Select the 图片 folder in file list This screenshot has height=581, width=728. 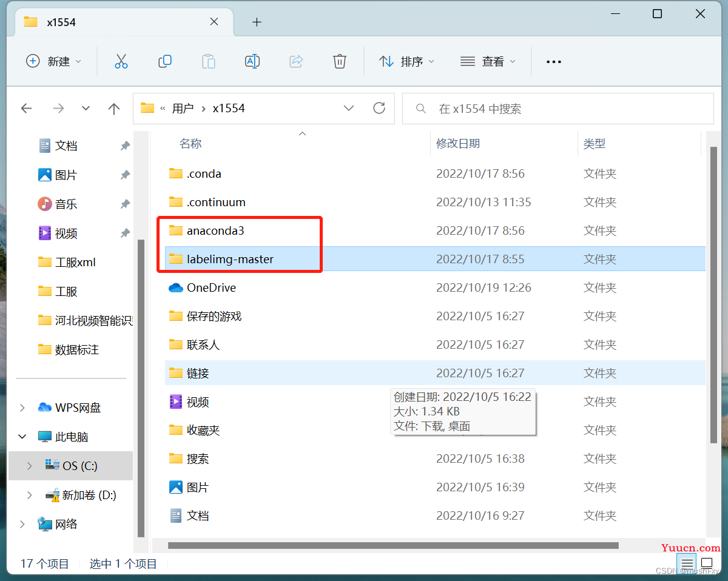(x=435, y=487)
